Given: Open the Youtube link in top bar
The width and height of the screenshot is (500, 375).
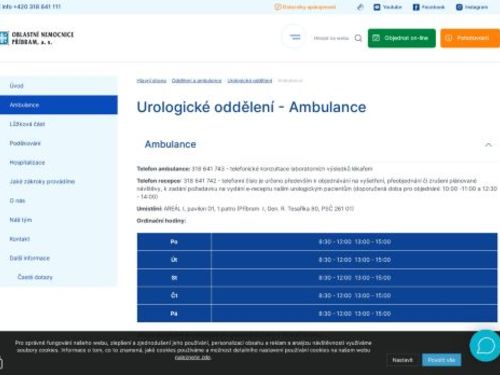Looking at the screenshot, I should (x=388, y=7).
